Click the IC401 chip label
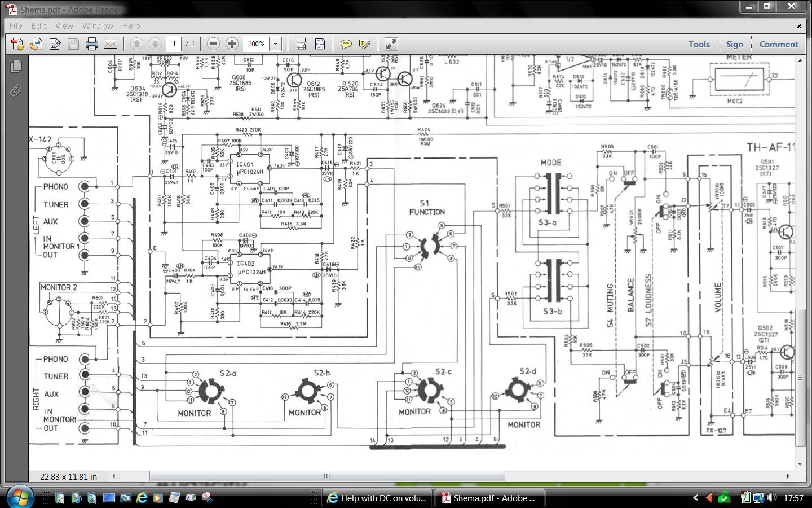 click(245, 165)
